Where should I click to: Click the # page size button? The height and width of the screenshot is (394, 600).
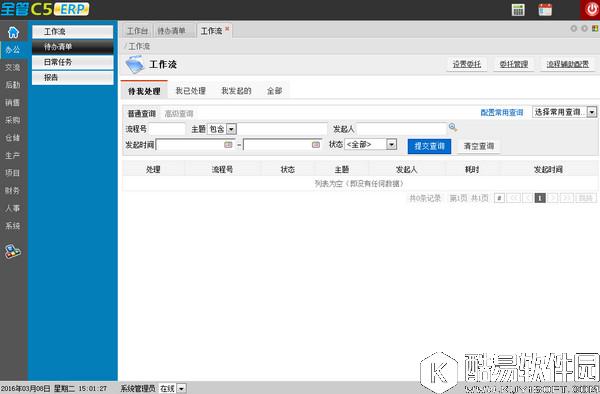pyautogui.click(x=499, y=198)
